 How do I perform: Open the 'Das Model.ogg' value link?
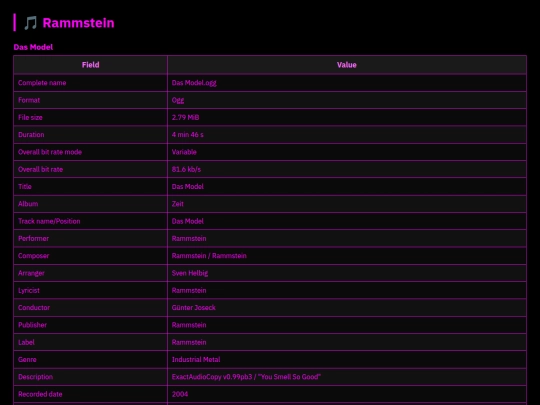click(194, 83)
